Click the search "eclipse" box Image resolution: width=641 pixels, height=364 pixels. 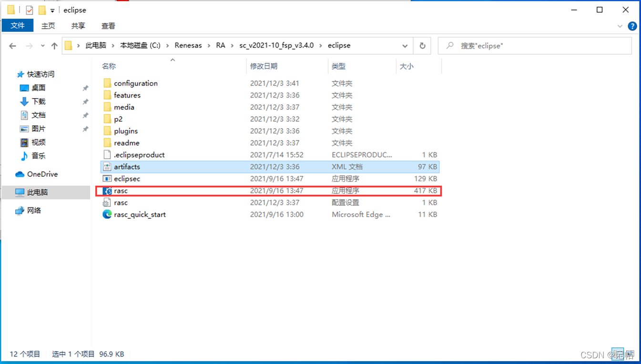(x=535, y=46)
